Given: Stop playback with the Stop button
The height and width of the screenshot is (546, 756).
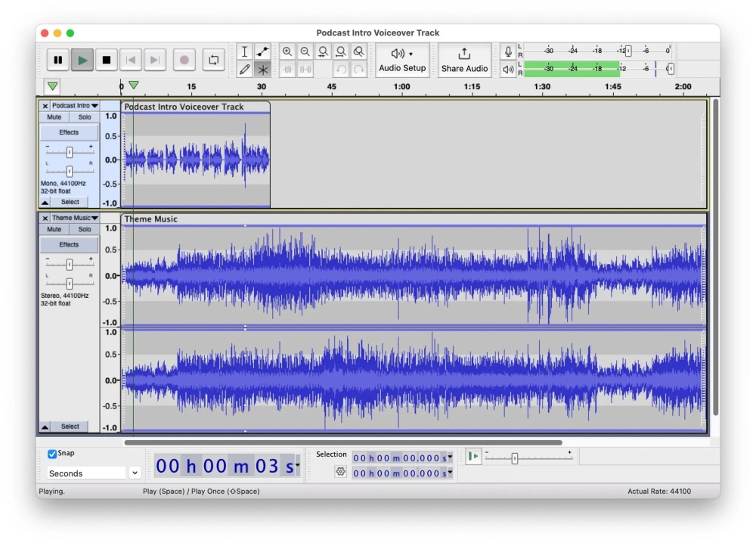Looking at the screenshot, I should 107,60.
